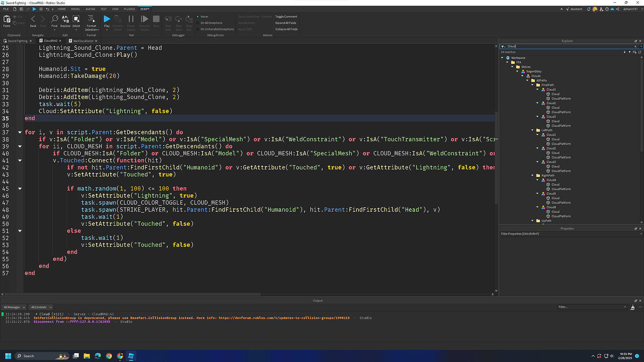The width and height of the screenshot is (644, 362).
Task: Open the Assistant sparkle button
Action: click(x=574, y=9)
